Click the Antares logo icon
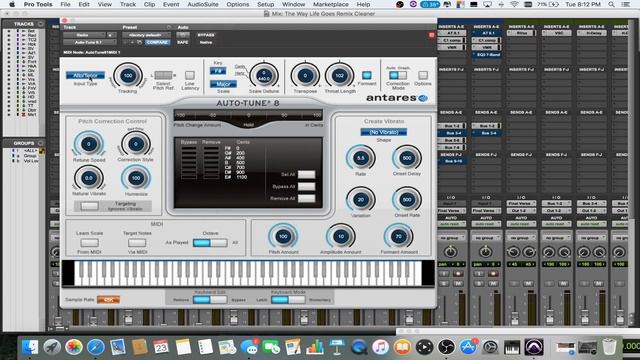640x360 pixels. click(423, 98)
